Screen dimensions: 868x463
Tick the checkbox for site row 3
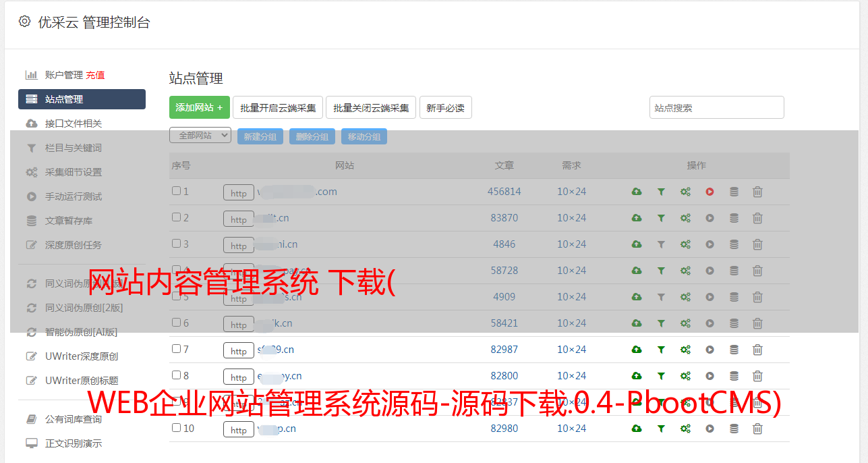176,244
